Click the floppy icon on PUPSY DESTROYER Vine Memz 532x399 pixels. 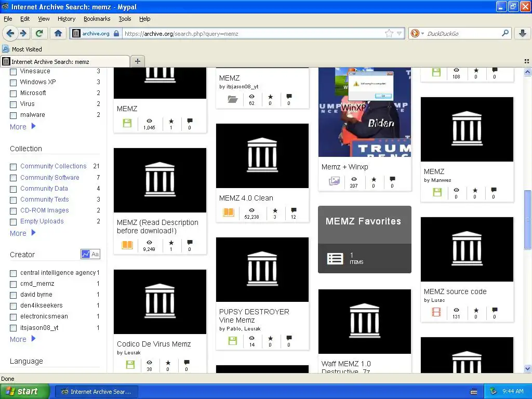[x=232, y=340]
